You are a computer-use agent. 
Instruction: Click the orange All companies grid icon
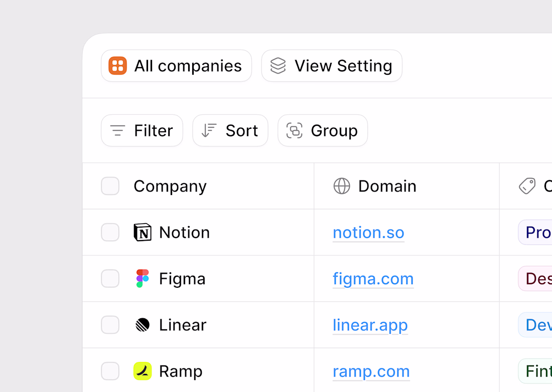pyautogui.click(x=117, y=66)
